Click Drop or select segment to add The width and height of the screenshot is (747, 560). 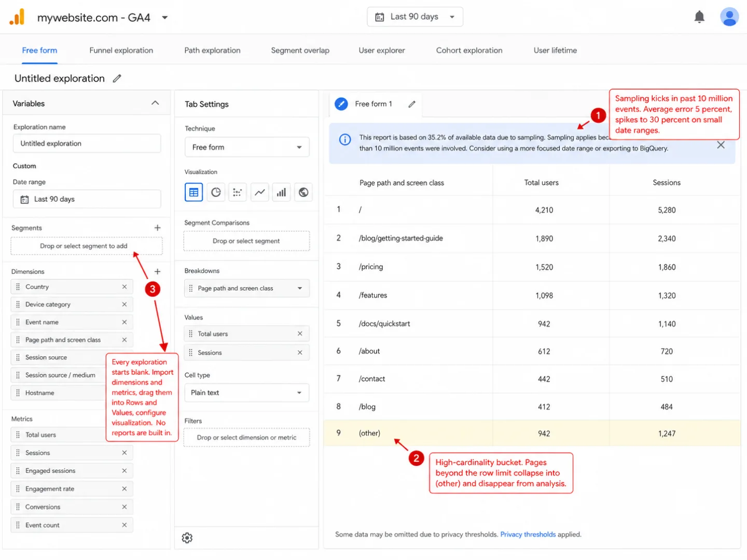click(x=87, y=246)
